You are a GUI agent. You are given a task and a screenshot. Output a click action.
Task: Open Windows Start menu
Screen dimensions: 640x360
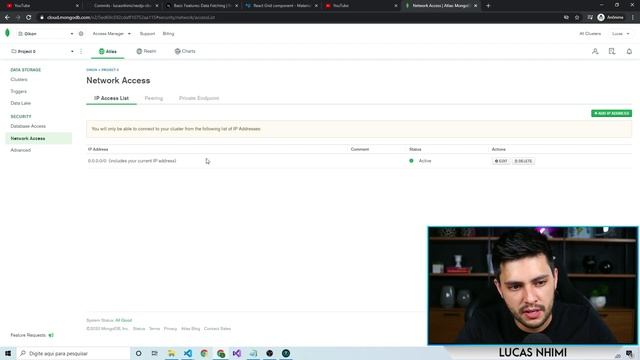(8, 353)
